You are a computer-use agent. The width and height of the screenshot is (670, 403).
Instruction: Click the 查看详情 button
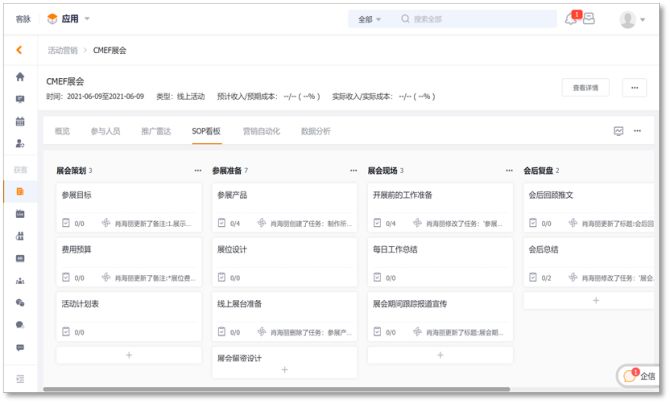(585, 87)
